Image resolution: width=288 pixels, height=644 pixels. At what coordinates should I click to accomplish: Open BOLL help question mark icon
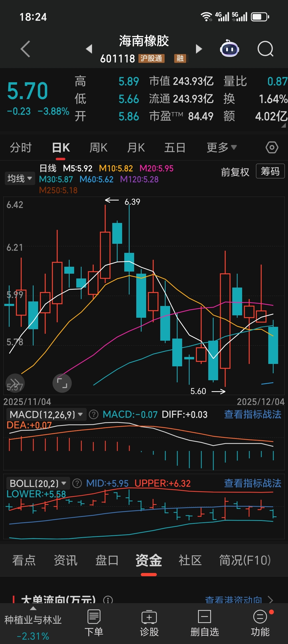tap(77, 483)
